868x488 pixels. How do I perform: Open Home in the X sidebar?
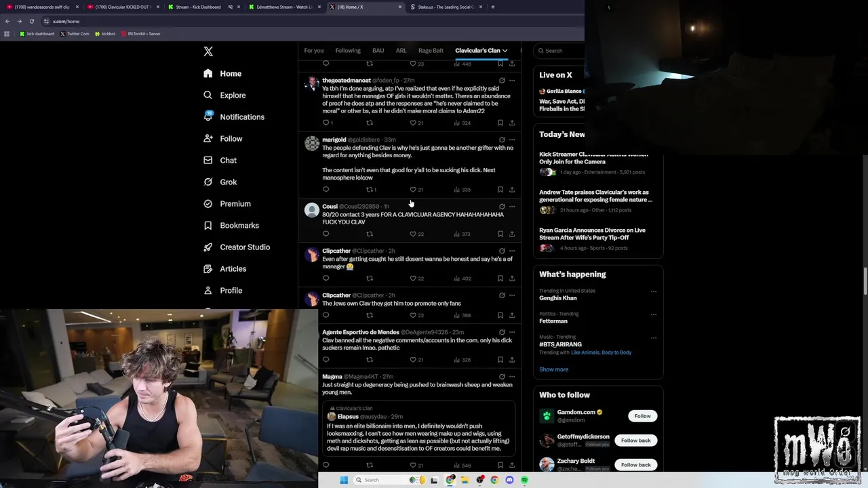click(x=222, y=73)
